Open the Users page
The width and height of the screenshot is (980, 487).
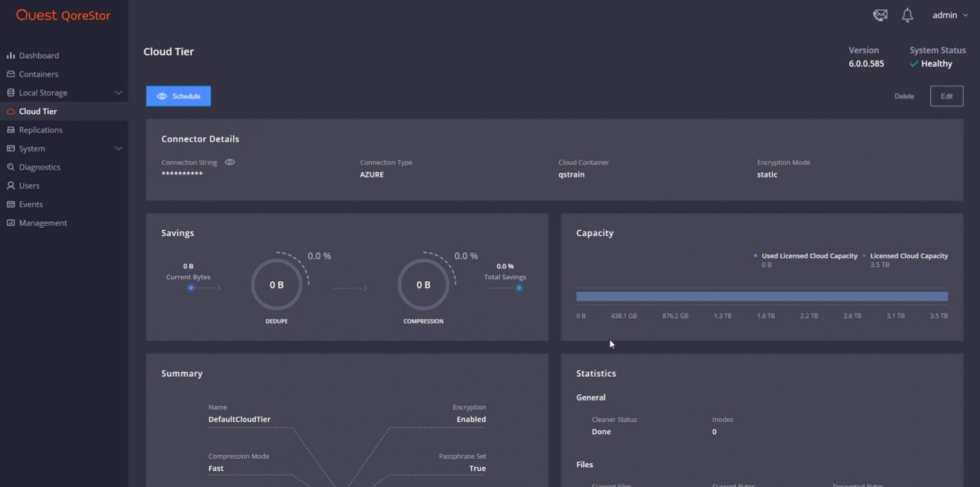29,186
